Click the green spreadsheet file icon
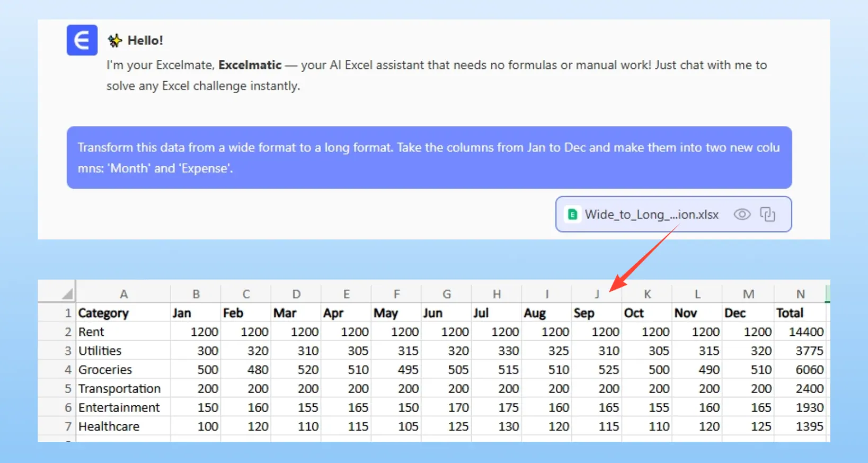This screenshot has height=463, width=868. [572, 215]
